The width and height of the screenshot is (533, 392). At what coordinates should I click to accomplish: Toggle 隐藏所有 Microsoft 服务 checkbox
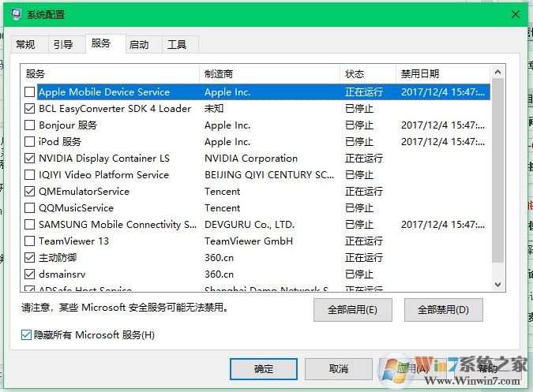pyautogui.click(x=27, y=336)
